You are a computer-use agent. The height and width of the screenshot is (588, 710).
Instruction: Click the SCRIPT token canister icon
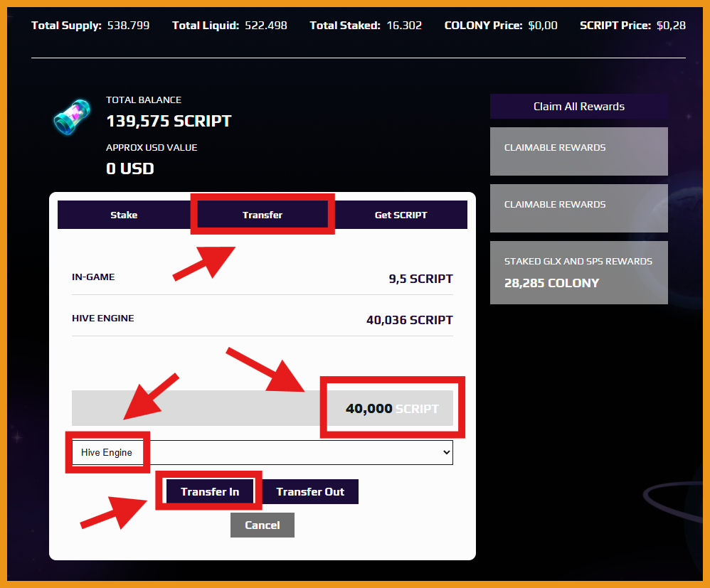pyautogui.click(x=72, y=117)
